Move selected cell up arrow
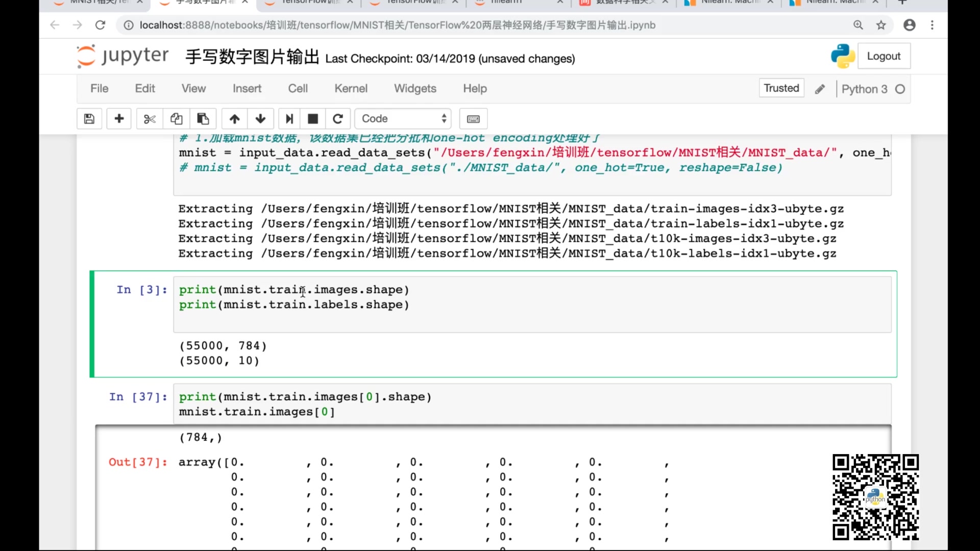Screen dimensions: 980x551 point(235,119)
